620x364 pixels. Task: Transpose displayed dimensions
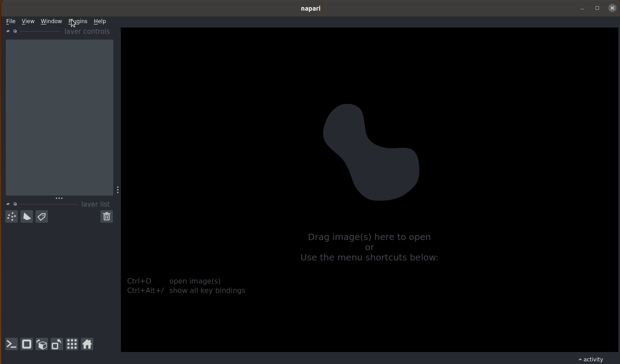[57, 344]
